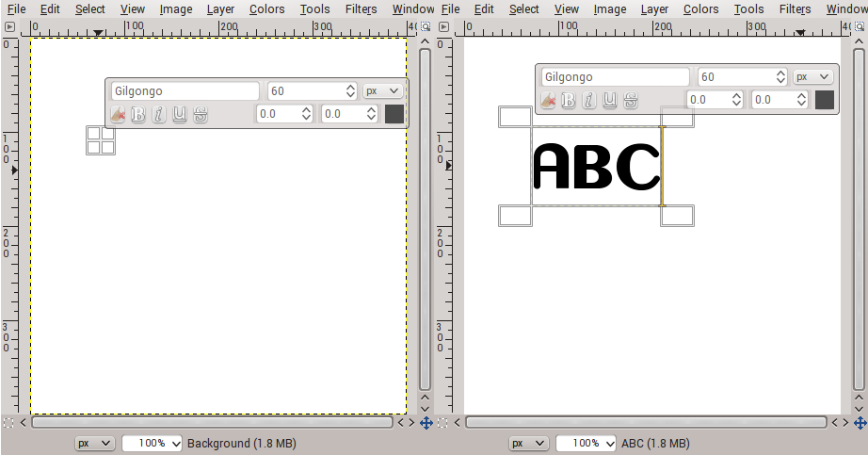
Task: Open Colors menu in left window
Action: [266, 8]
